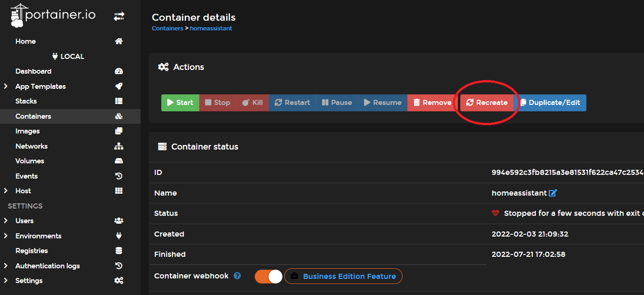
Task: Click the Portainer.io logo
Action: (53, 16)
